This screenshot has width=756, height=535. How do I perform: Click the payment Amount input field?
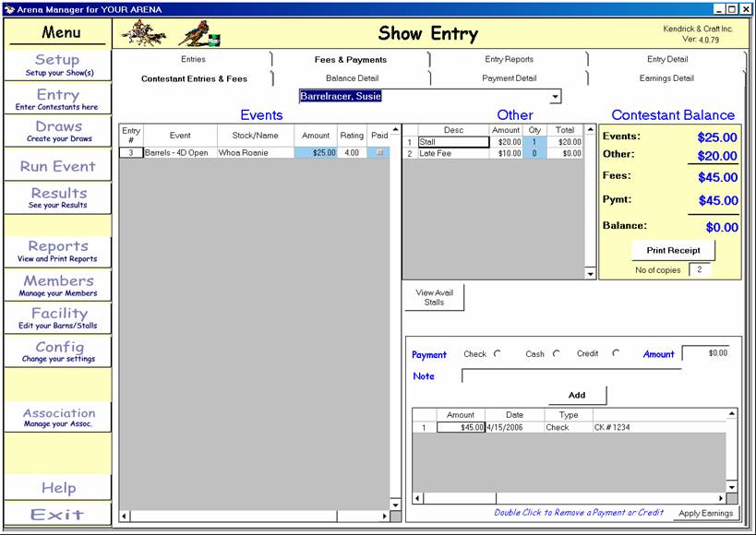click(705, 353)
